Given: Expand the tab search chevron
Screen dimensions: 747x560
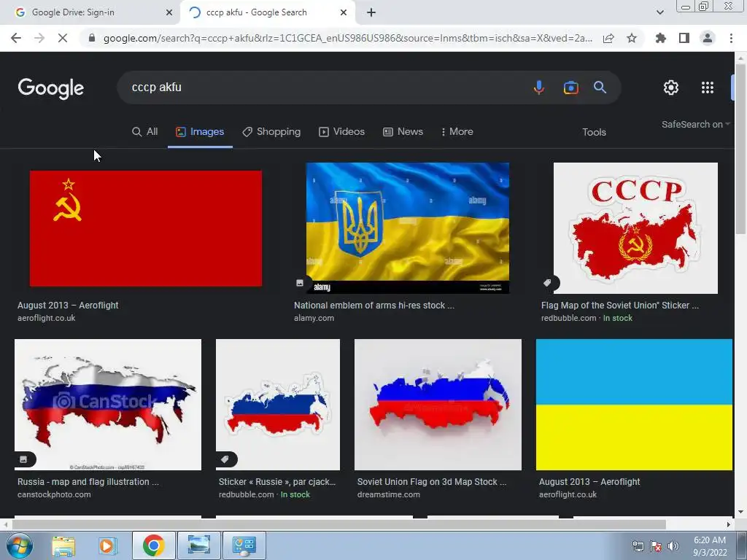Looking at the screenshot, I should point(659,12).
